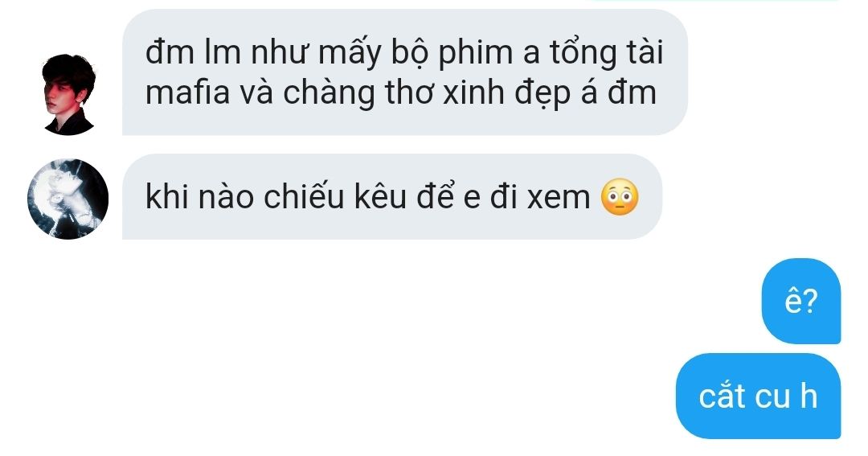Screen dimensions: 868x456
Task: Open the dark-haired man's profile avatar
Action: point(68,94)
